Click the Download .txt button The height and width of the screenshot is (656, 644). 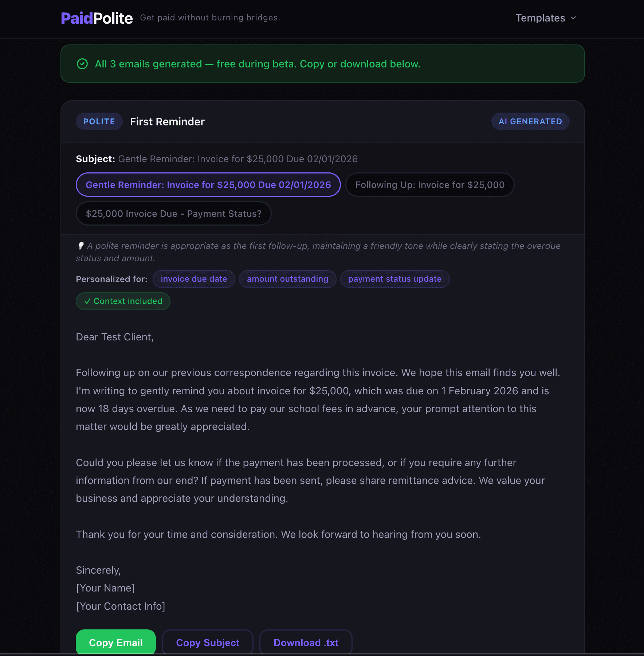[306, 643]
